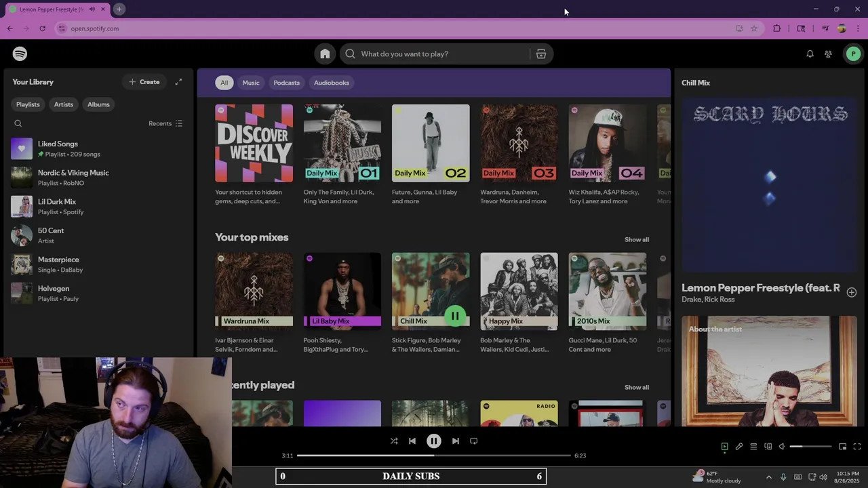Open Drake, Rick Ross artist link
This screenshot has width=868, height=488.
click(x=708, y=300)
